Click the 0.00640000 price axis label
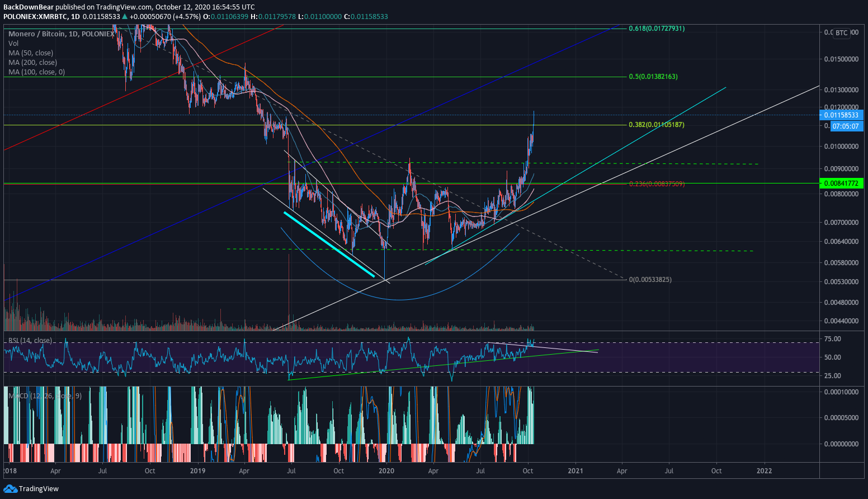The width and height of the screenshot is (868, 499). [x=841, y=242]
